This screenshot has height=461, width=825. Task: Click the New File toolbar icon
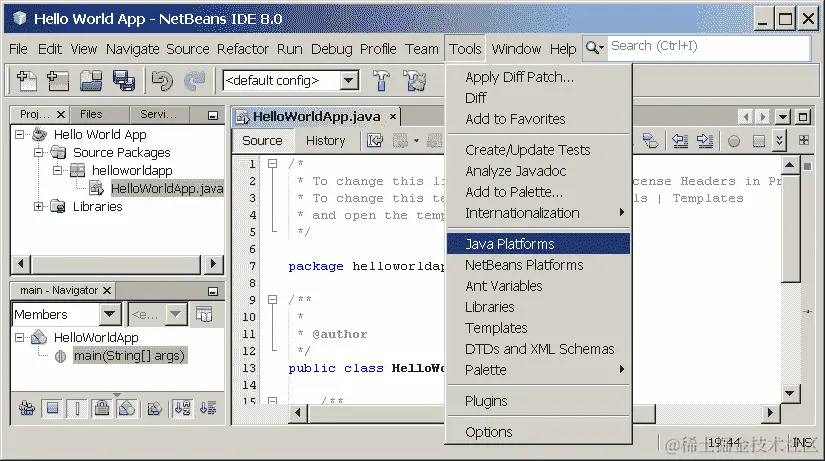(x=26, y=81)
